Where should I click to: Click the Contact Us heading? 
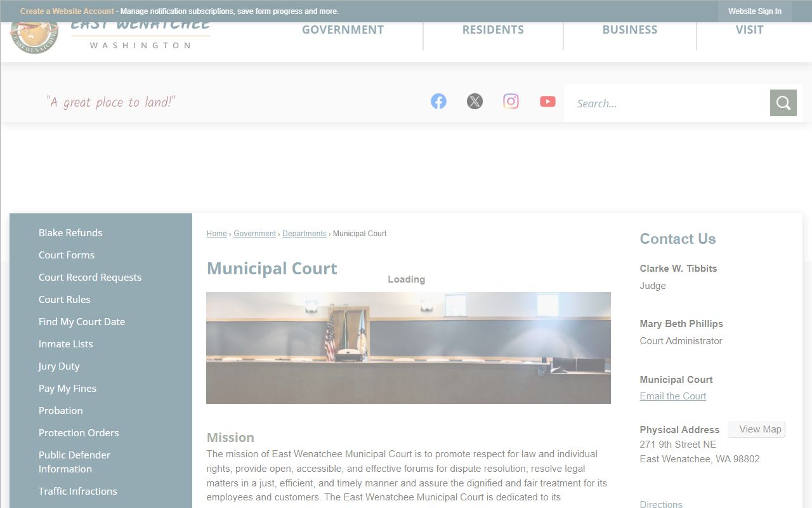678,239
